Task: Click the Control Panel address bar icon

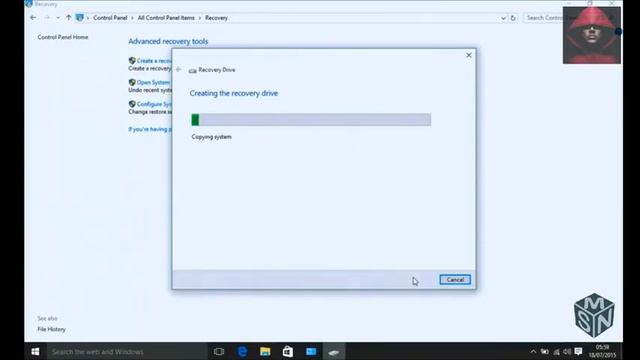Action: pos(80,18)
